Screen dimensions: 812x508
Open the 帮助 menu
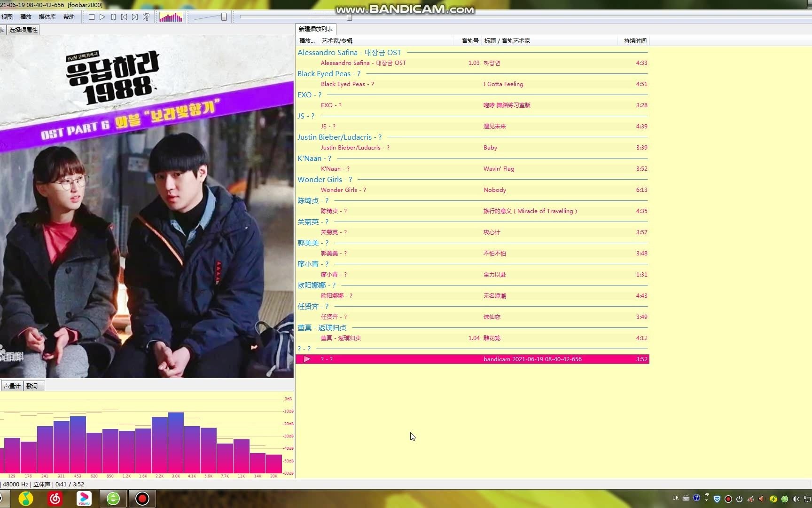69,17
